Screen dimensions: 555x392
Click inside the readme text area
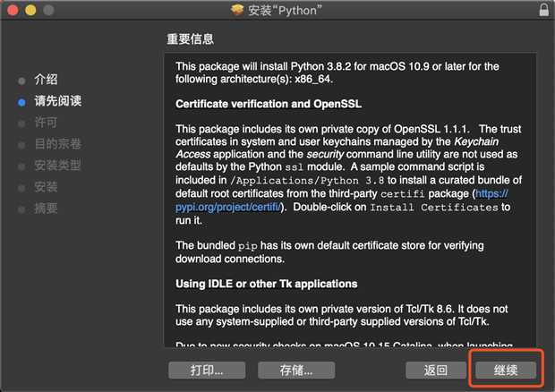point(350,200)
